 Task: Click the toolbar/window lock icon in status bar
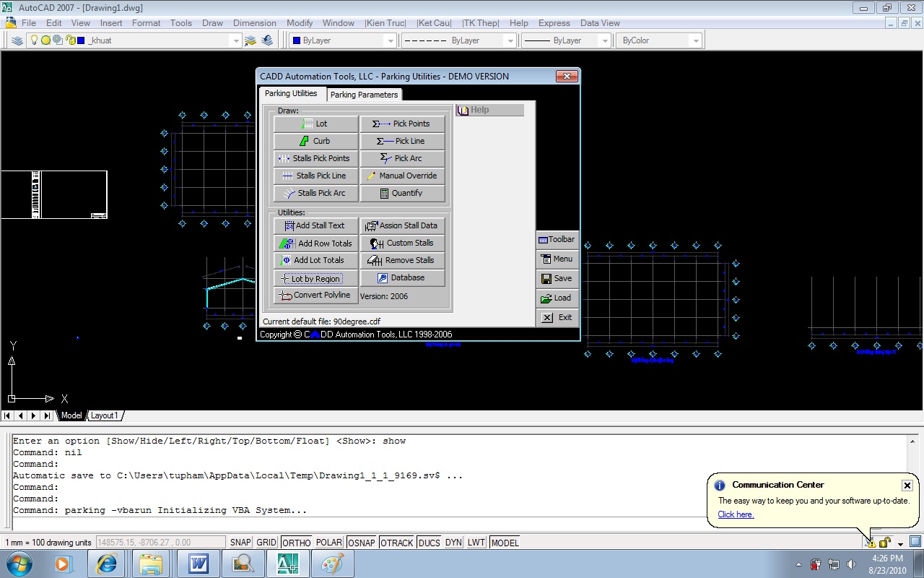click(885, 542)
